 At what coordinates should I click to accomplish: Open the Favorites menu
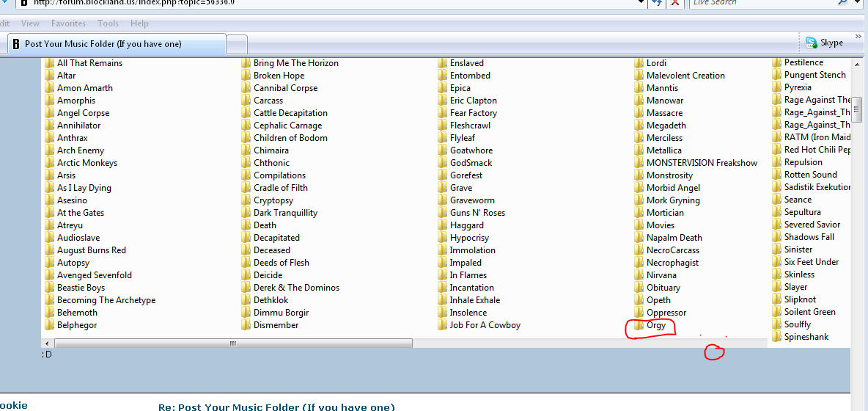68,23
